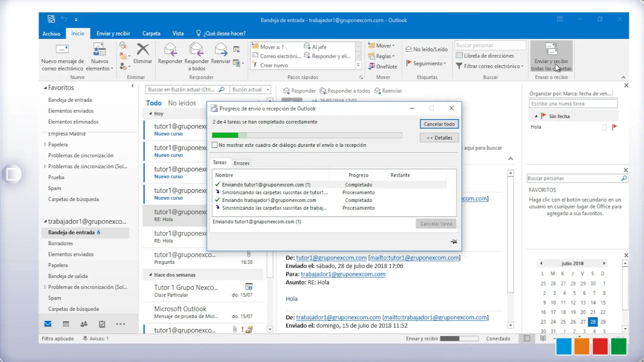The image size is (644, 362).
Task: Click the red flag on Hola task
Action: click(614, 127)
